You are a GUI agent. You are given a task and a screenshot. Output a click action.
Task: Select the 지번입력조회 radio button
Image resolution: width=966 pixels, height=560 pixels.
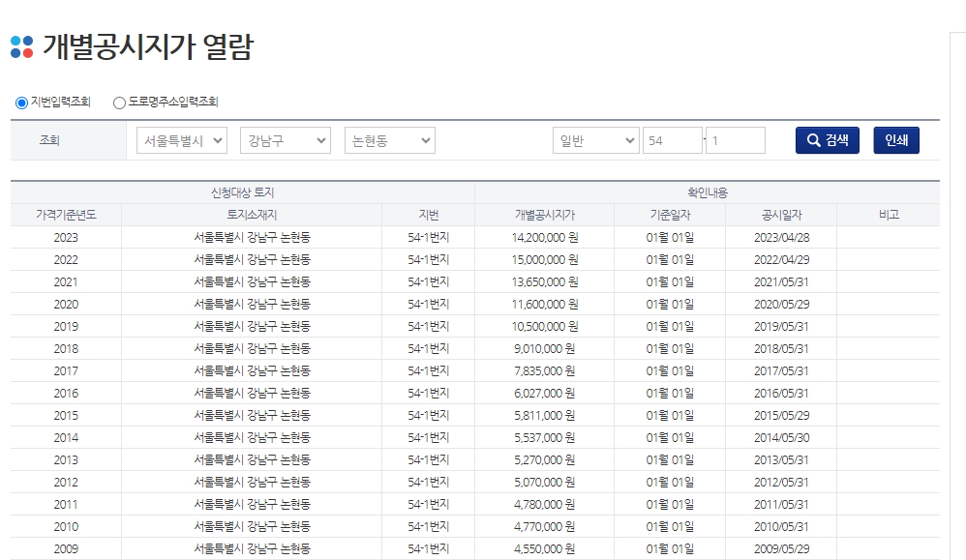19,102
